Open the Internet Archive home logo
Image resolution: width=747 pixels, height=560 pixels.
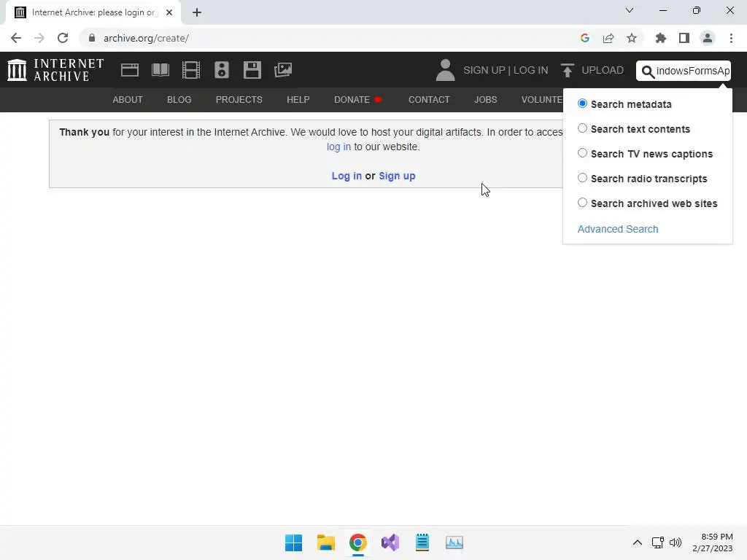pos(55,70)
